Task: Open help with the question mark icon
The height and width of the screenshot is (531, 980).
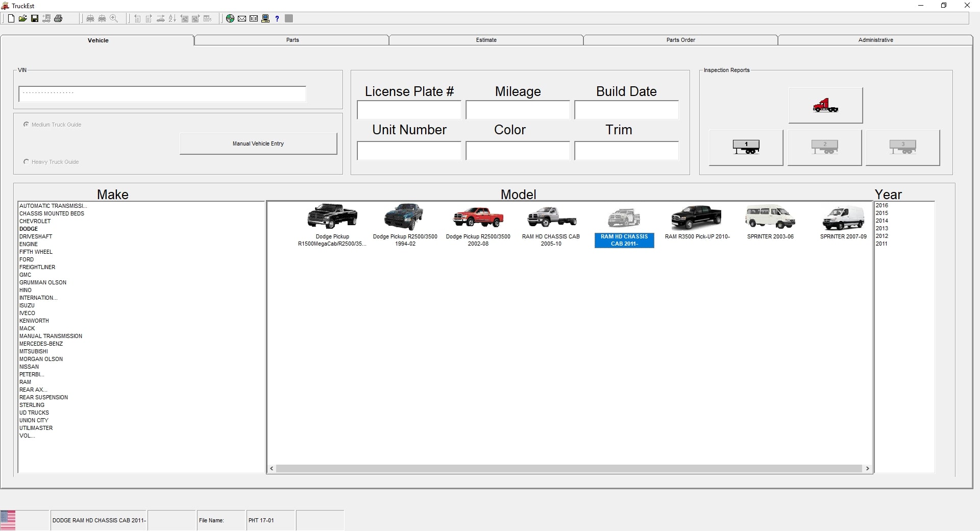Action: pyautogui.click(x=277, y=18)
